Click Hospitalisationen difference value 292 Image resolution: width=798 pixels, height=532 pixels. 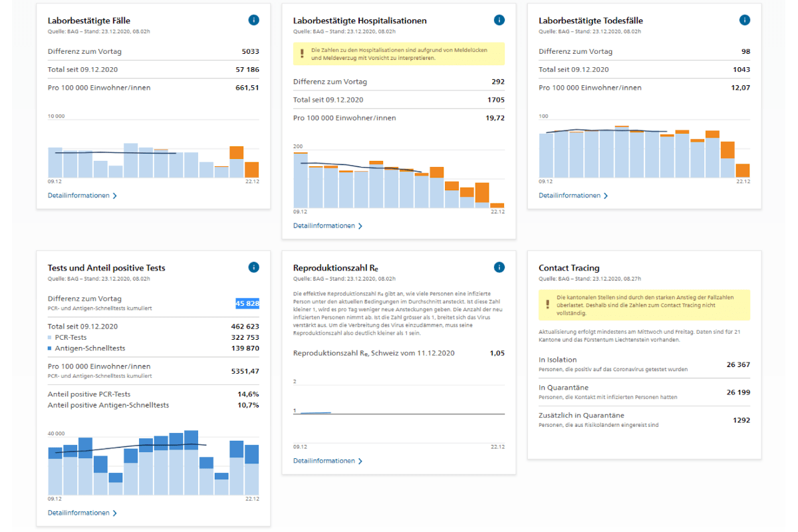pyautogui.click(x=498, y=82)
